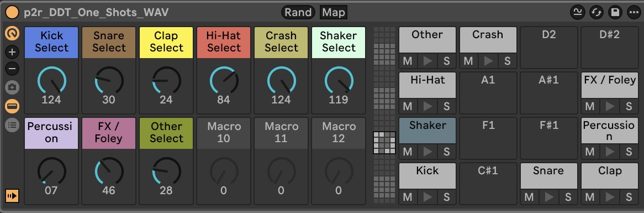Mute the Kick pad

click(x=408, y=197)
